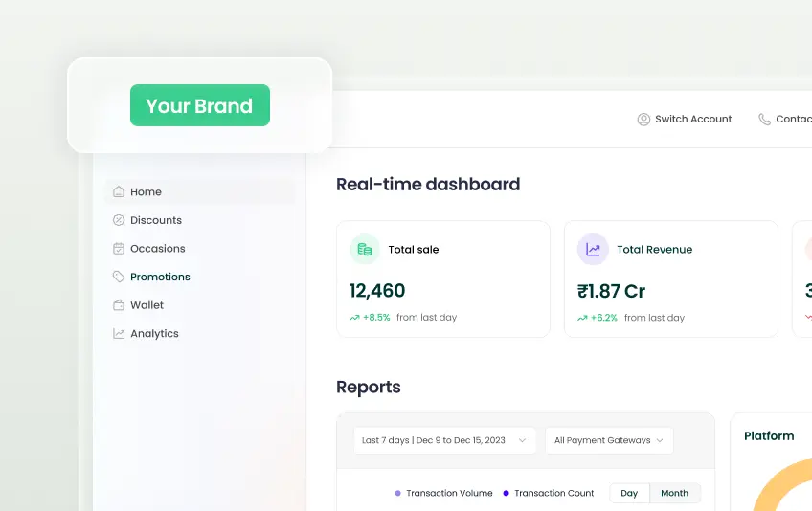This screenshot has height=511, width=812.
Task: Click the Your Brand logo button
Action: (x=200, y=105)
